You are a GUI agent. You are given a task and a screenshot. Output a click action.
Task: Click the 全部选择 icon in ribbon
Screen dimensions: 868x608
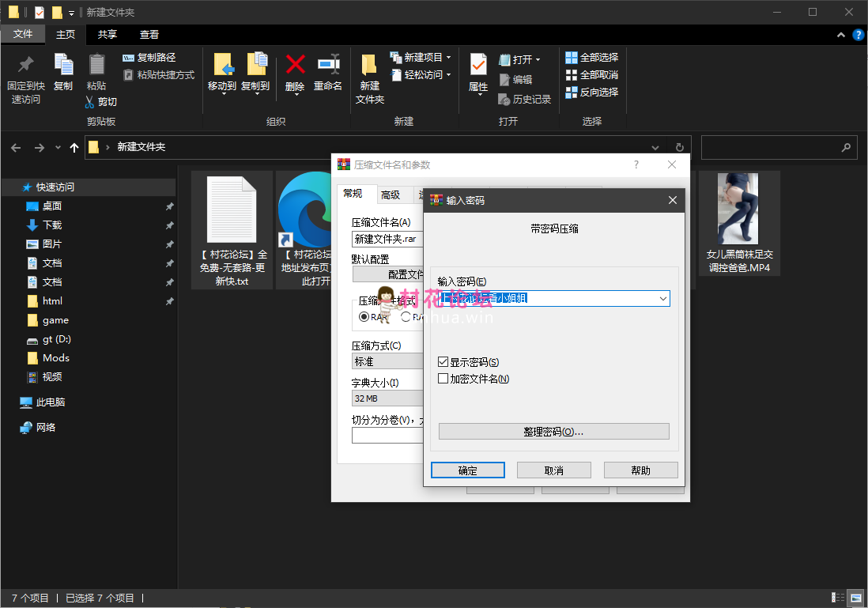click(572, 58)
